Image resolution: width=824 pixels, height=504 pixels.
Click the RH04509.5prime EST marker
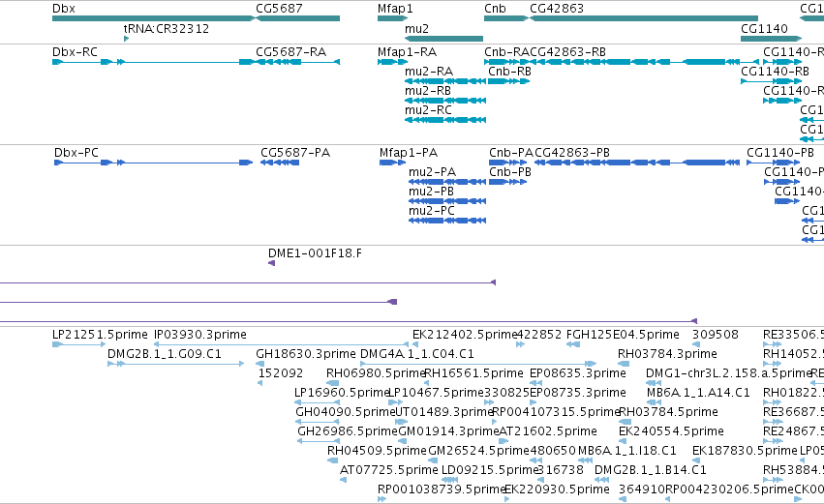point(333,460)
